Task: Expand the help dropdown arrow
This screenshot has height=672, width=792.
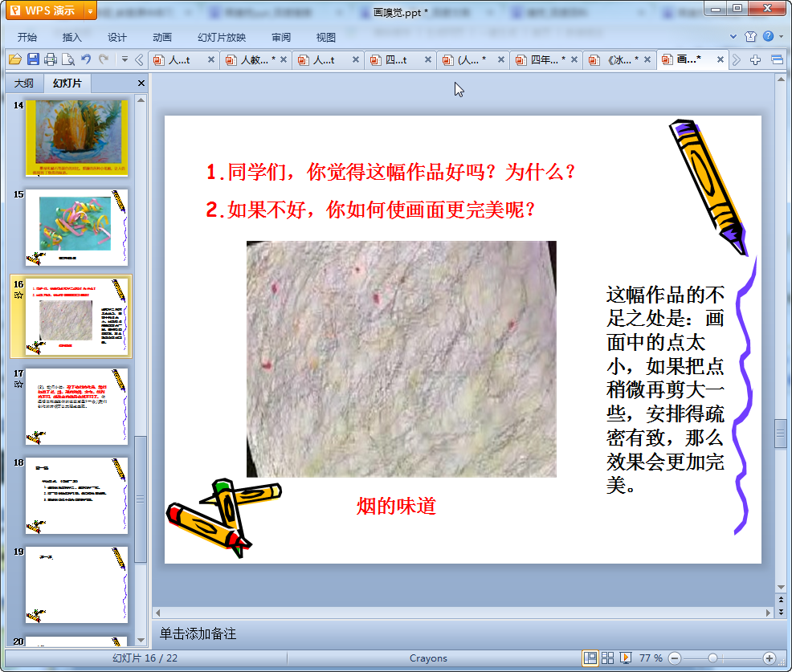Action: [x=782, y=36]
